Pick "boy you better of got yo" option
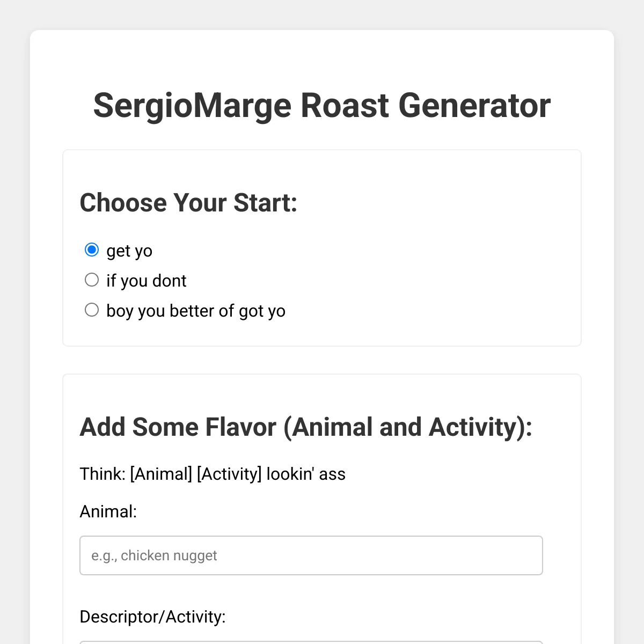The image size is (644, 644). click(92, 310)
